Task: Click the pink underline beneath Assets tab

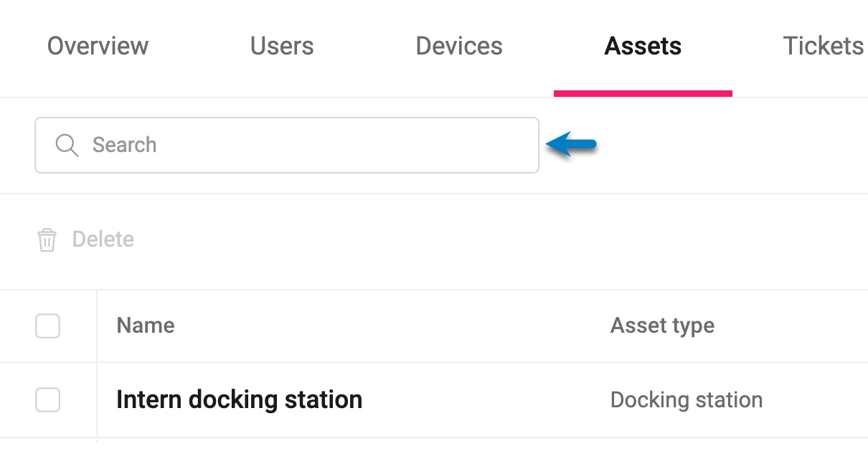Action: (x=643, y=93)
